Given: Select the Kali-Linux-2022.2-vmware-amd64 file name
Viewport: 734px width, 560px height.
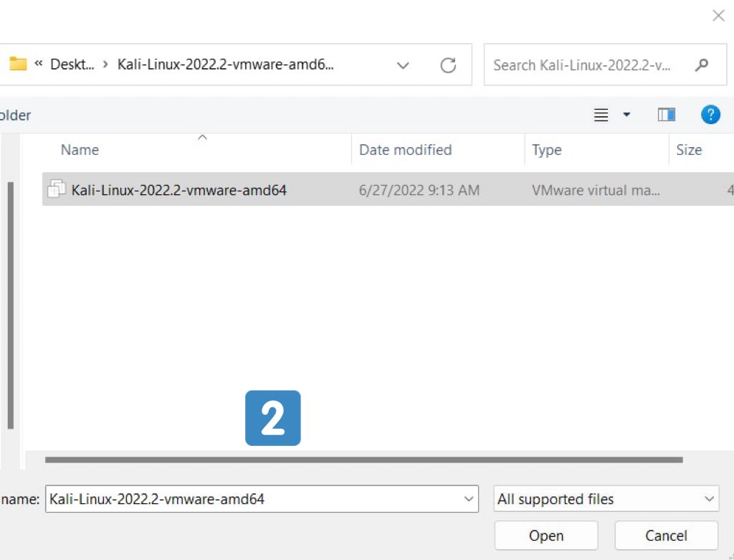Looking at the screenshot, I should tap(178, 190).
